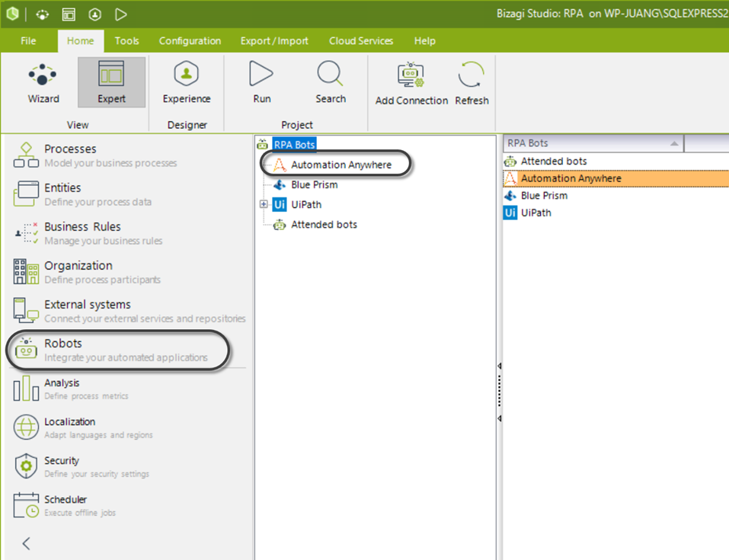This screenshot has height=560, width=729.
Task: Click the dotted splitter handle between panes
Action: [x=499, y=392]
